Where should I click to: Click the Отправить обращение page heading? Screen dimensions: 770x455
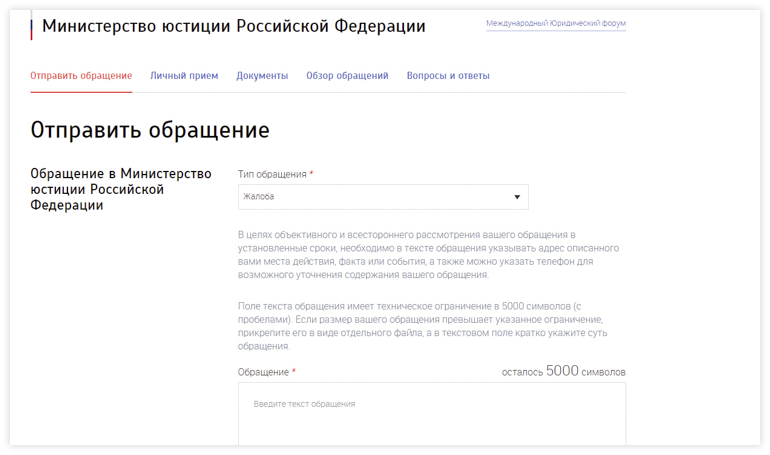click(150, 130)
